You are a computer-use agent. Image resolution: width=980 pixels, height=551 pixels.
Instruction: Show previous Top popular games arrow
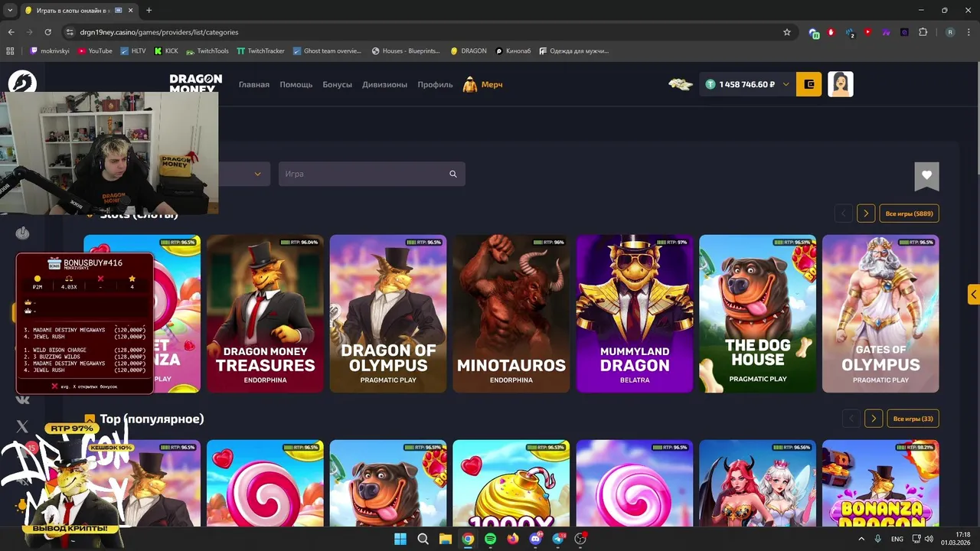[x=851, y=419]
